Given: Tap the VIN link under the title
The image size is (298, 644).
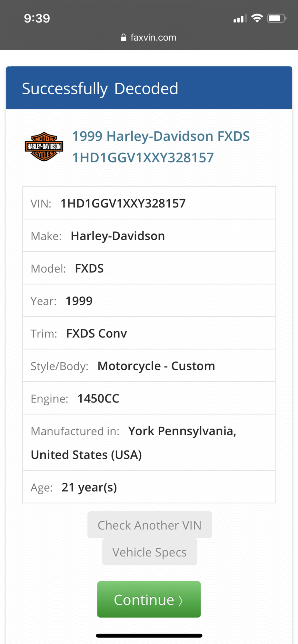Looking at the screenshot, I should [x=143, y=158].
